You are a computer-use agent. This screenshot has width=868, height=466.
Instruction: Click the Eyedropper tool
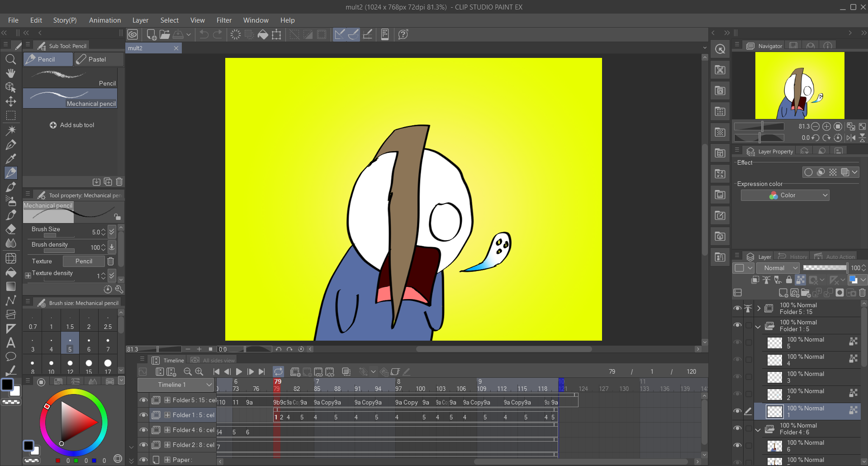(11, 158)
